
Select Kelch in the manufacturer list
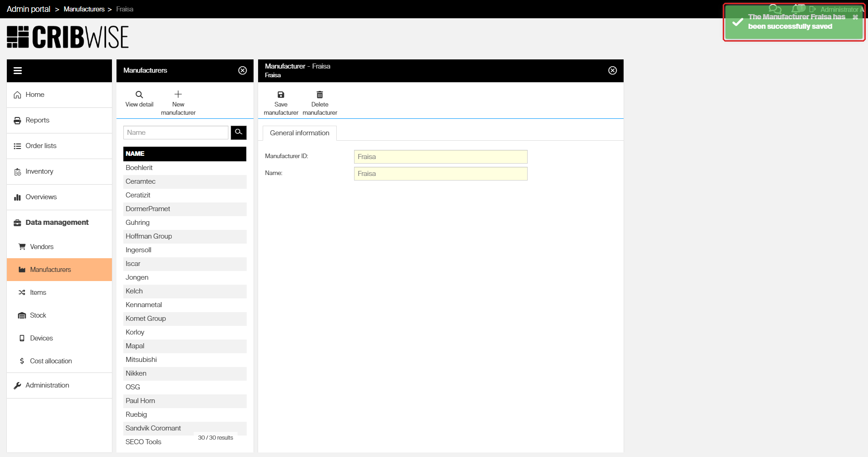185,292
